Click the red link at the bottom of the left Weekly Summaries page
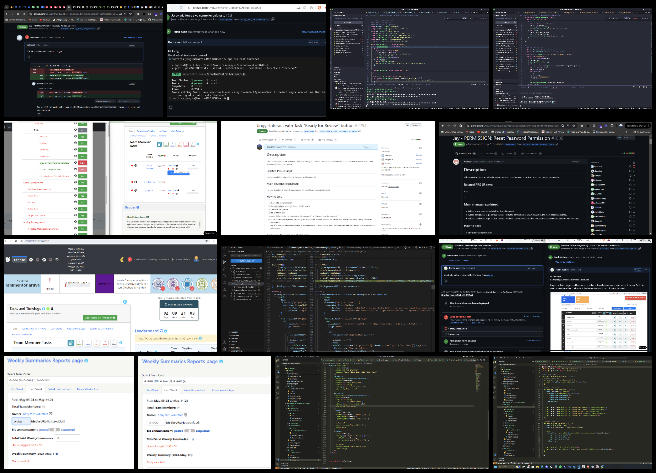This screenshot has width=656, height=473. tap(20, 463)
